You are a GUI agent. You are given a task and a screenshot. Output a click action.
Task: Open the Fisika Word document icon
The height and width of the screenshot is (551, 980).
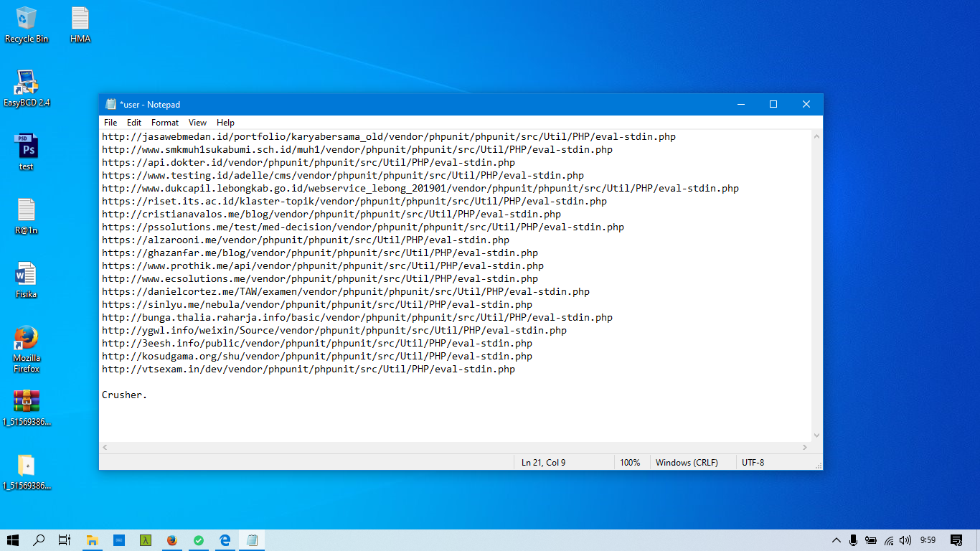pyautogui.click(x=27, y=280)
